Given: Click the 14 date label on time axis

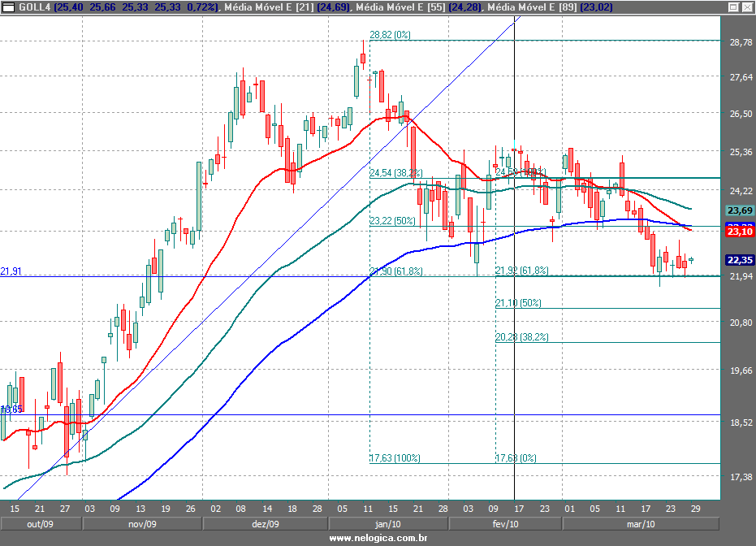Looking at the screenshot, I should tap(267, 509).
